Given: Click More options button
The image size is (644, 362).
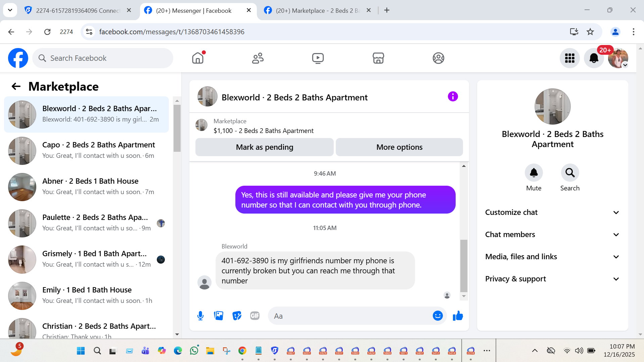Looking at the screenshot, I should click(x=400, y=147).
